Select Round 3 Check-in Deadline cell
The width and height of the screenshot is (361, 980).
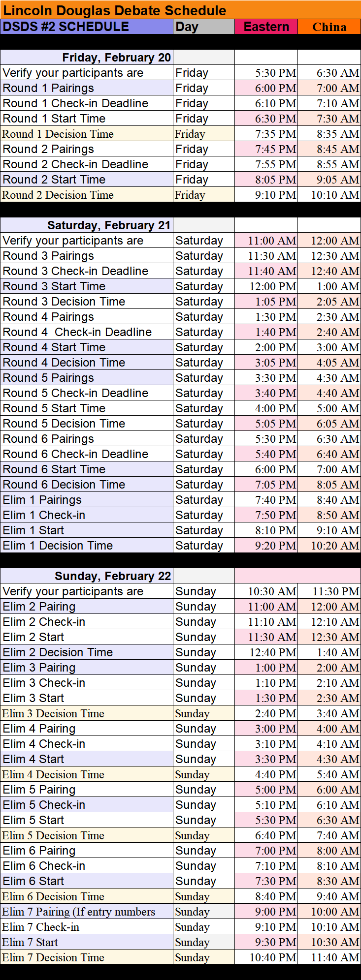75,271
